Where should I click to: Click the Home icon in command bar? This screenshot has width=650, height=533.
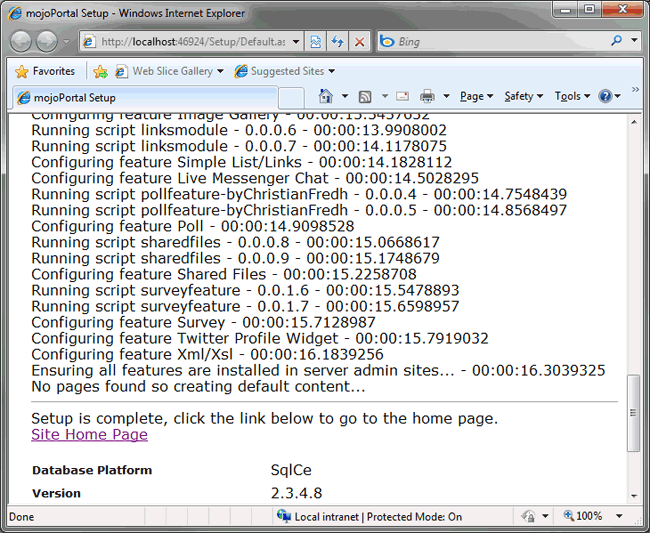tap(325, 96)
